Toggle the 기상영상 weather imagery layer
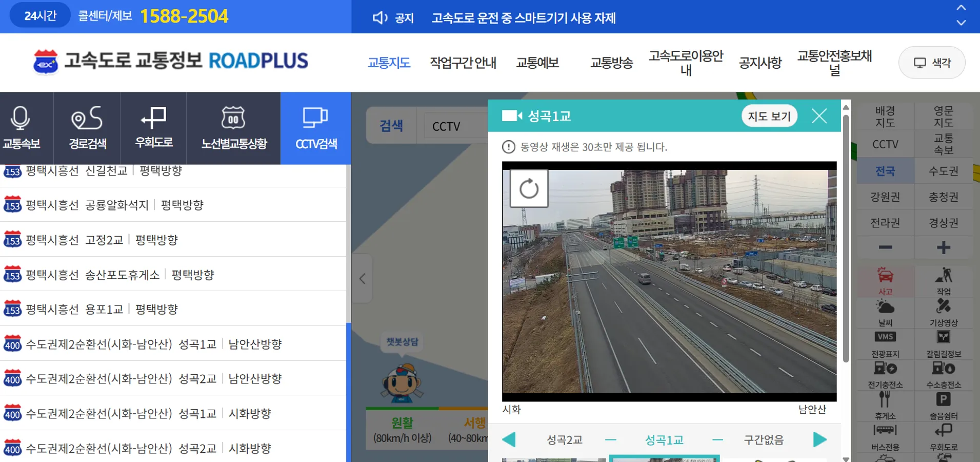Viewport: 980px width, 462px height. point(944,311)
